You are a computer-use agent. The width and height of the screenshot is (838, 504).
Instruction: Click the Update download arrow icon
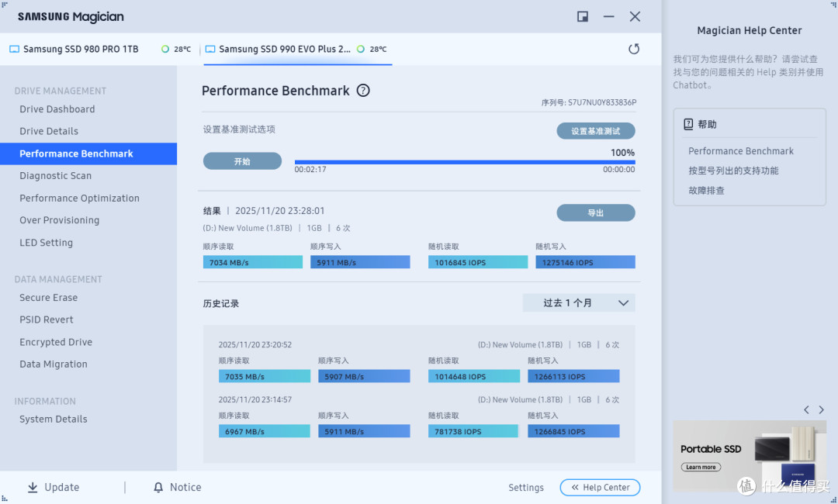tap(33, 487)
